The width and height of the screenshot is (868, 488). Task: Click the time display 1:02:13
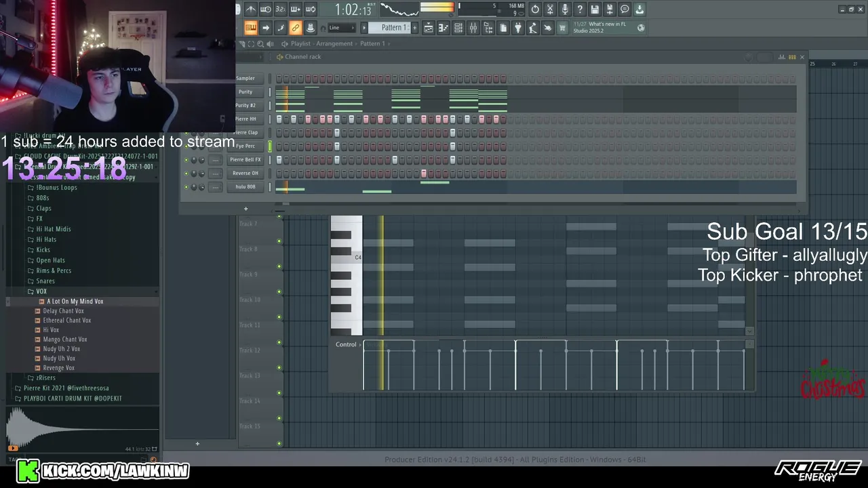click(353, 9)
